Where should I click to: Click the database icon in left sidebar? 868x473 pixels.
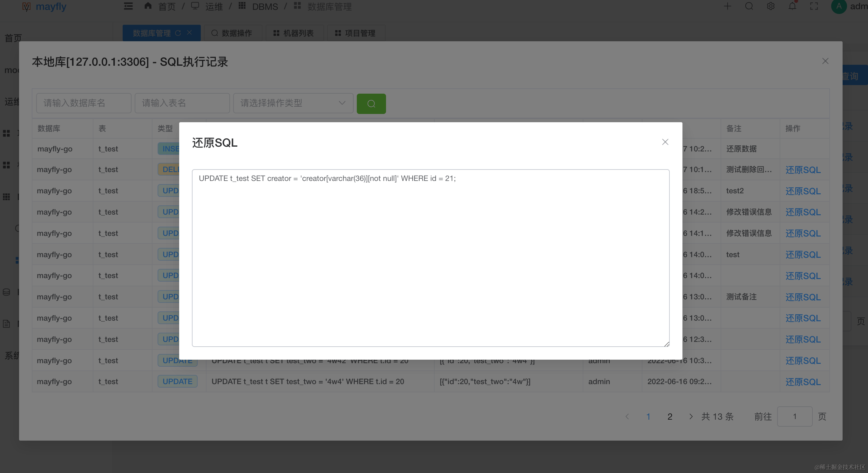pyautogui.click(x=6, y=292)
